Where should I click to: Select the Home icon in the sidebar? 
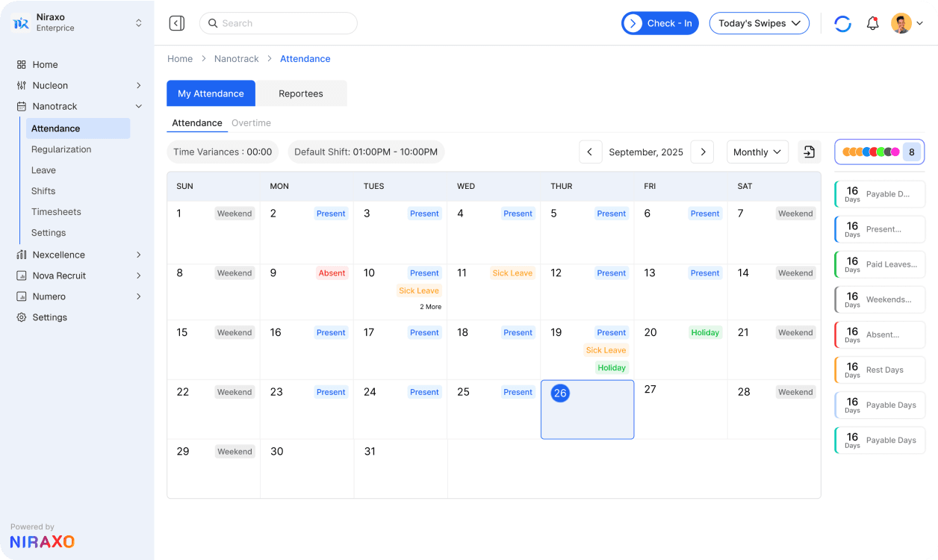21,64
